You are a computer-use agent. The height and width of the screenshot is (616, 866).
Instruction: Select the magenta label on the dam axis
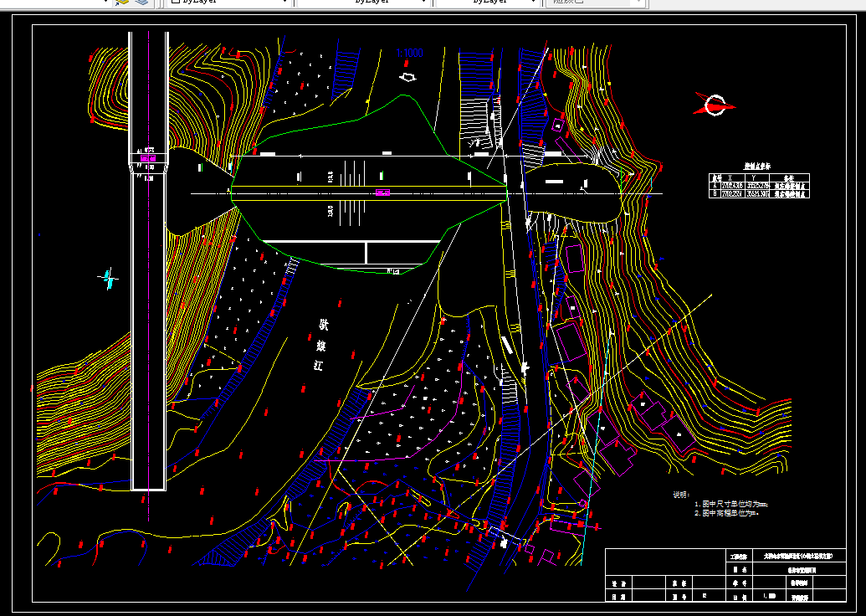(x=382, y=192)
